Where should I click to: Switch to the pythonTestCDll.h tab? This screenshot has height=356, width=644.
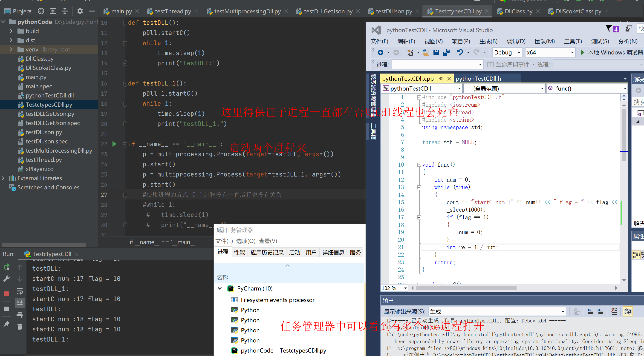[478, 78]
